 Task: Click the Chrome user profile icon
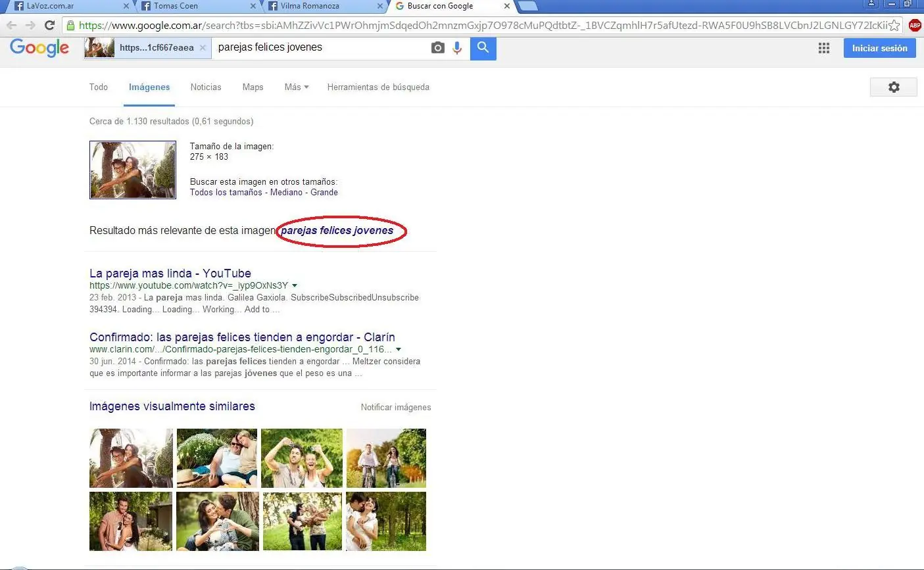click(x=871, y=4)
